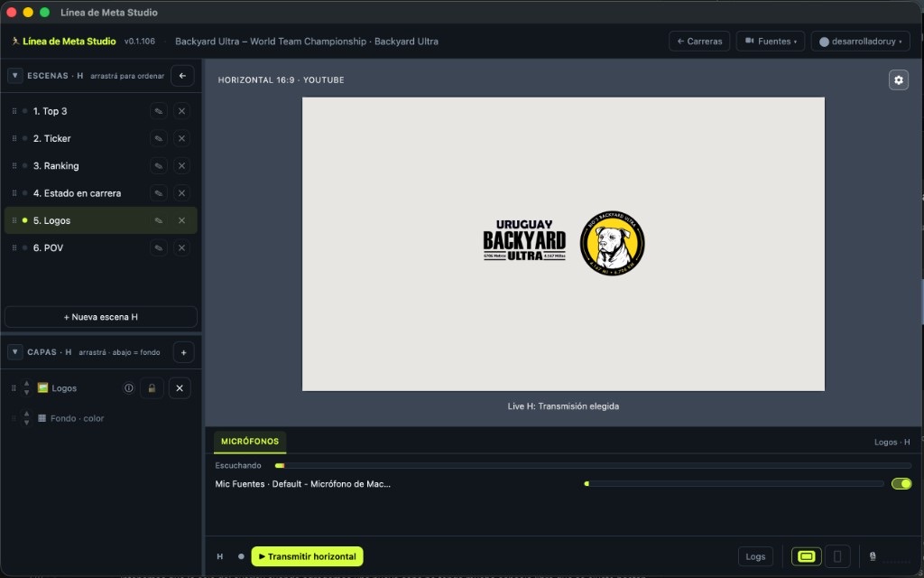Viewport: 924px width, 578px height.
Task: Delete the Ranking scene
Action: (181, 166)
